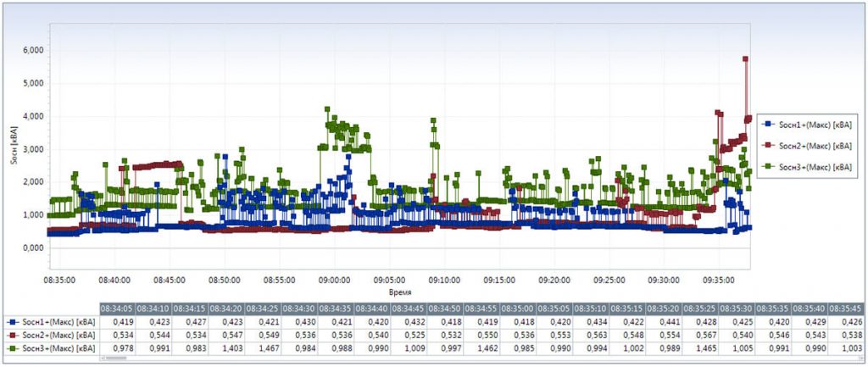Click the blue Sосн1 legend marker
Image resolution: width=868 pixels, height=367 pixels.
click(x=767, y=125)
